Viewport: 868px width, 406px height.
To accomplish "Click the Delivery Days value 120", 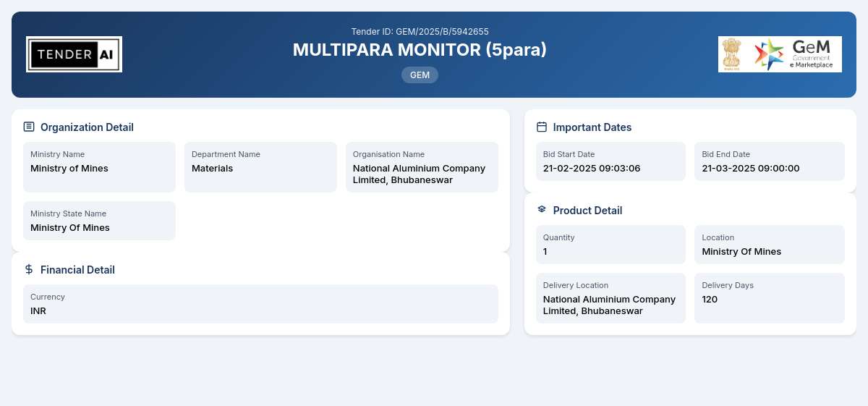I will [710, 300].
